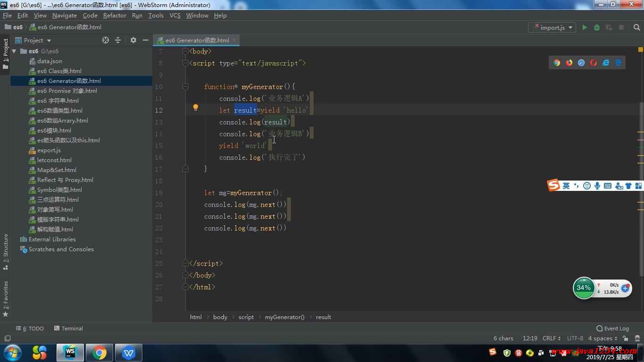The image size is (644, 362).
Task: Fold the script block at line 8
Action: (185, 63)
